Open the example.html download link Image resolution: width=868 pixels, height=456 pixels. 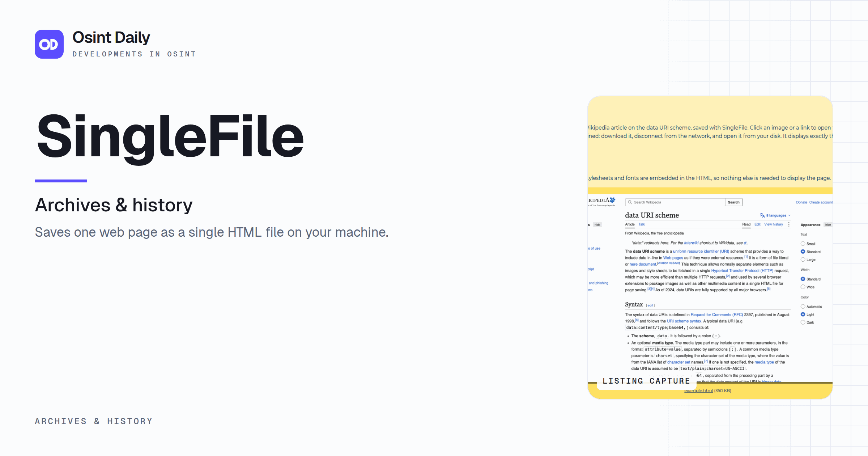[x=698, y=390]
